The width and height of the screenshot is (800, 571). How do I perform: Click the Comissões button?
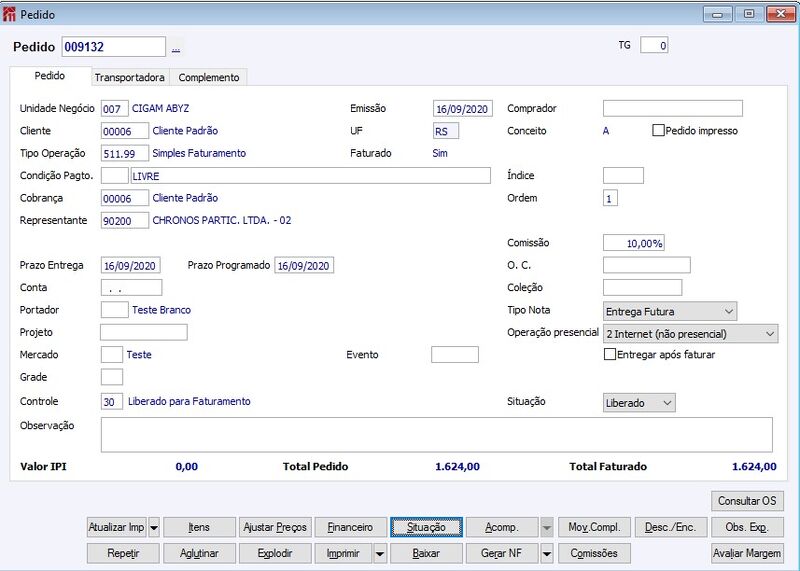coord(594,553)
